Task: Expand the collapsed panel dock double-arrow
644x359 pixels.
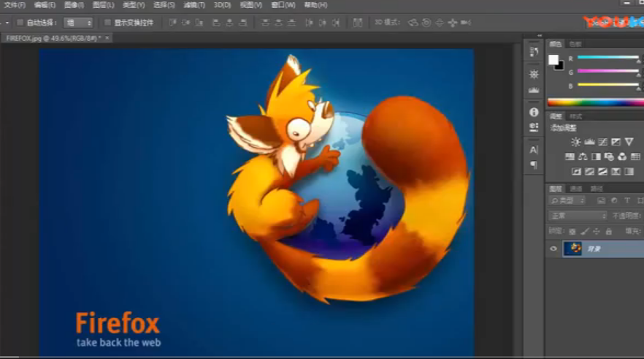Action: pyautogui.click(x=540, y=36)
